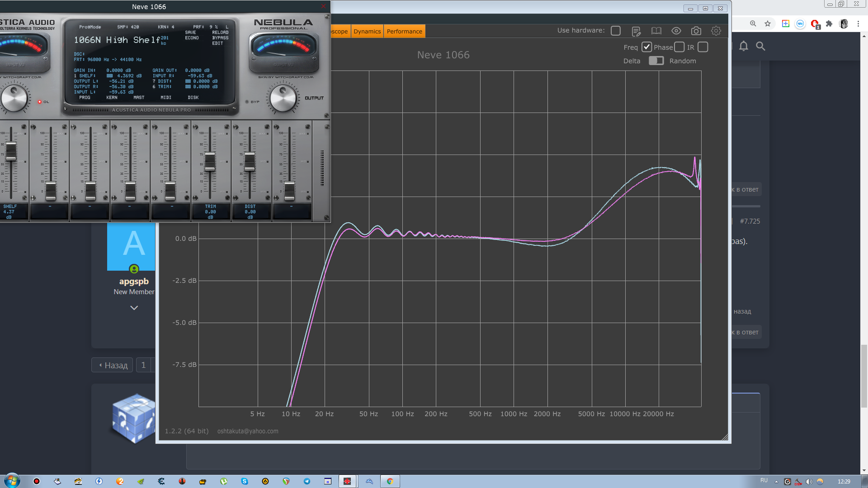868x488 pixels.
Task: Click BYPASS on the Nebula display
Action: [220, 38]
